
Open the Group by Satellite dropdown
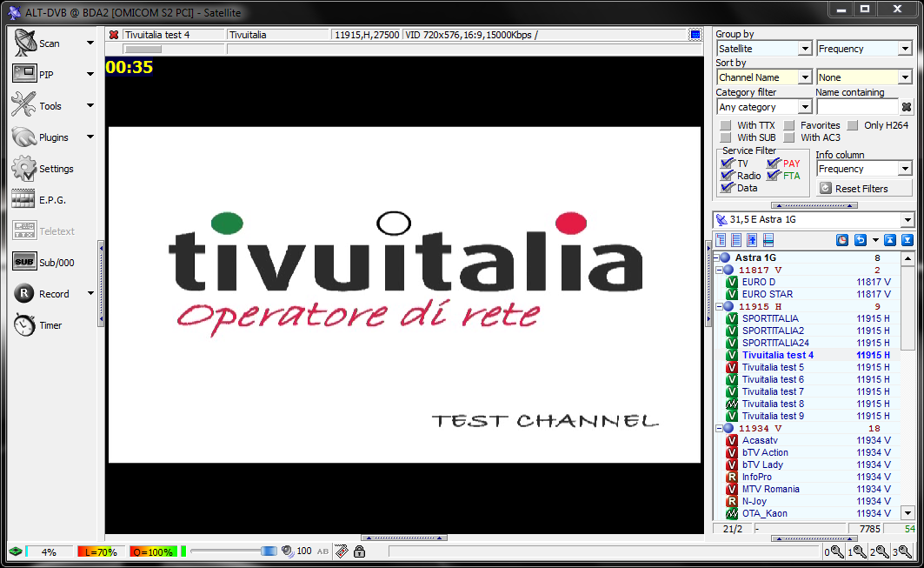(763, 48)
